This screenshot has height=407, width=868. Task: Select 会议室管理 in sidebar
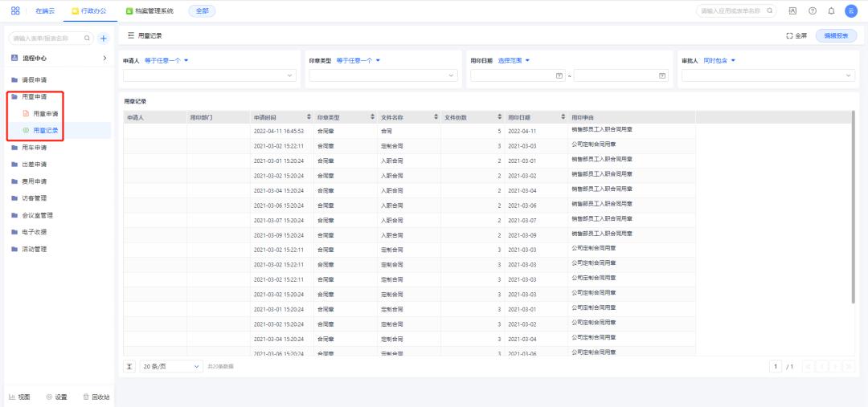(38, 215)
